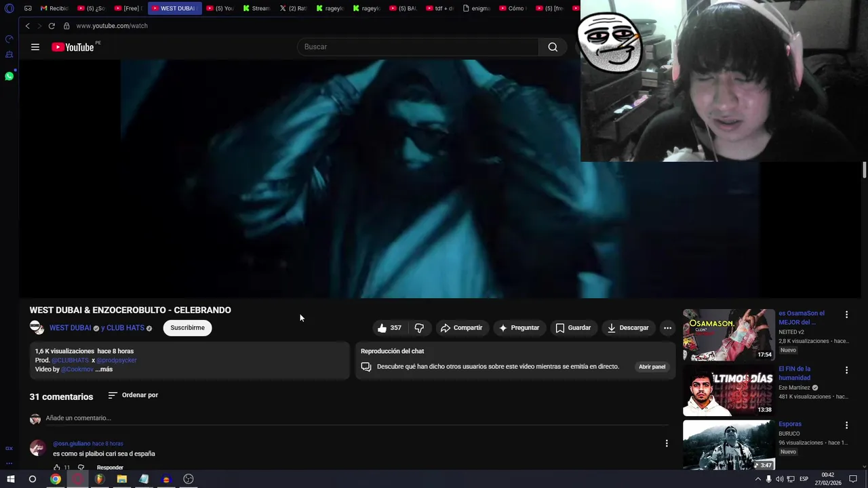868x488 pixels.
Task: Switch to the Cómo YouTube tab
Action: click(513, 8)
